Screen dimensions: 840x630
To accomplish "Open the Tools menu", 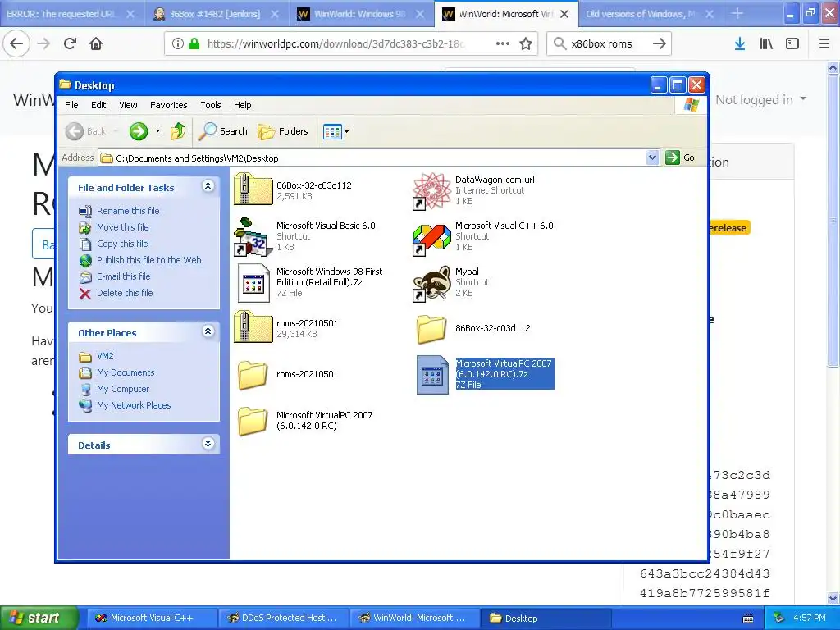I will [x=211, y=105].
